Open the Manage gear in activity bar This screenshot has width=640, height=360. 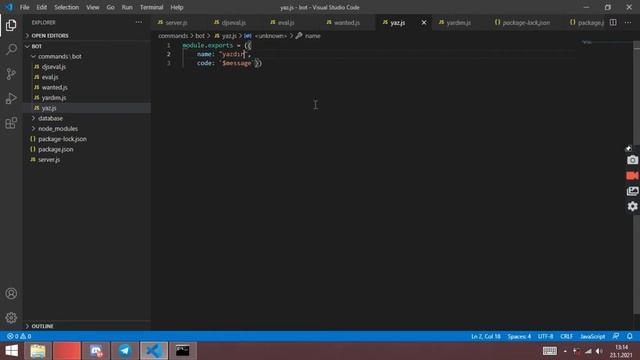tap(11, 318)
